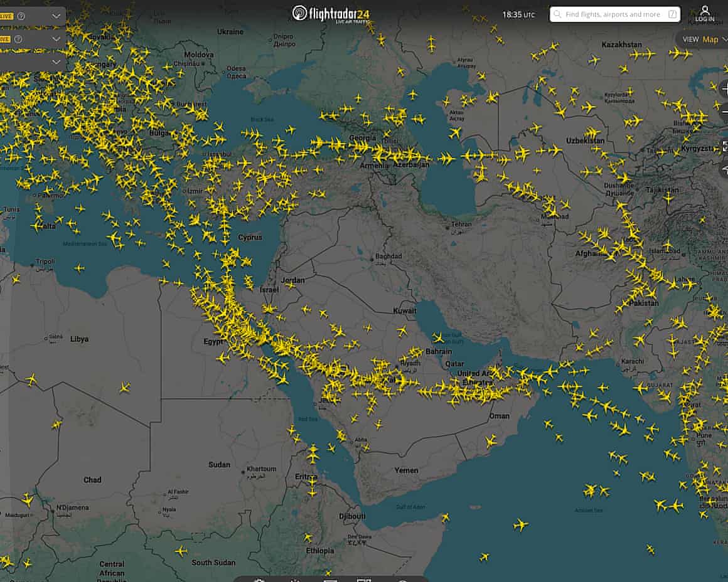Expand the second left panel chevron
Viewport: 728px width, 582px height.
click(x=56, y=40)
